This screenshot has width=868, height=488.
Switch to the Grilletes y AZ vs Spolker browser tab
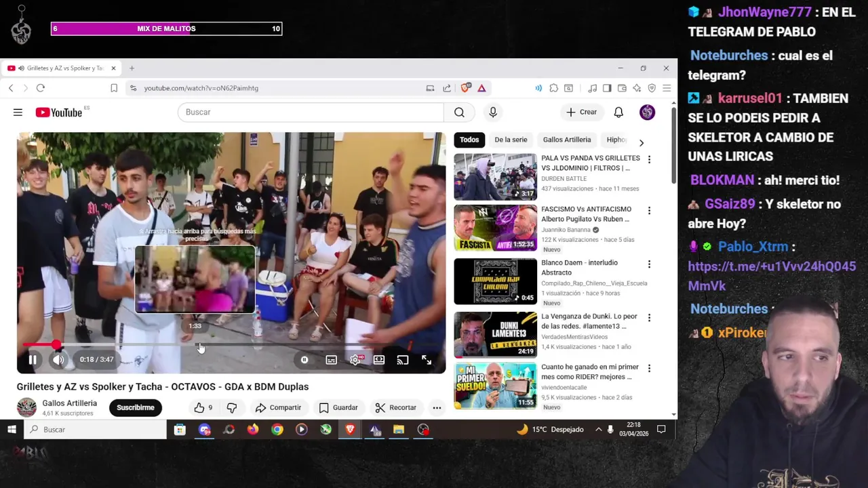(x=62, y=68)
